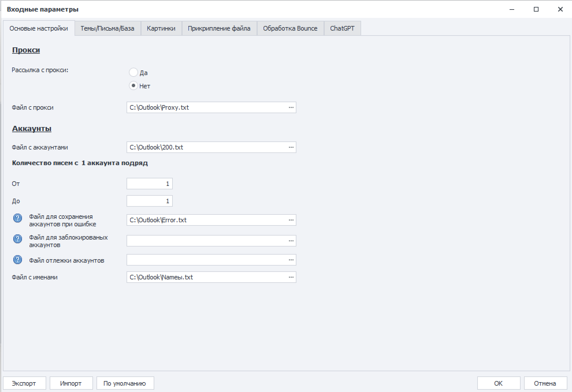The height and width of the screenshot is (392, 572).
Task: Open the Картинки tab
Action: pyautogui.click(x=161, y=28)
